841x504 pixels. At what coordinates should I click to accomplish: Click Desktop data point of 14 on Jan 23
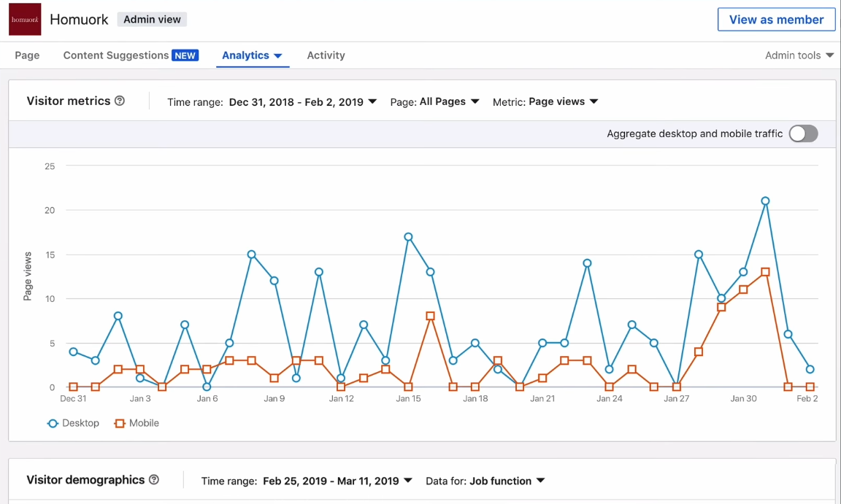587,263
